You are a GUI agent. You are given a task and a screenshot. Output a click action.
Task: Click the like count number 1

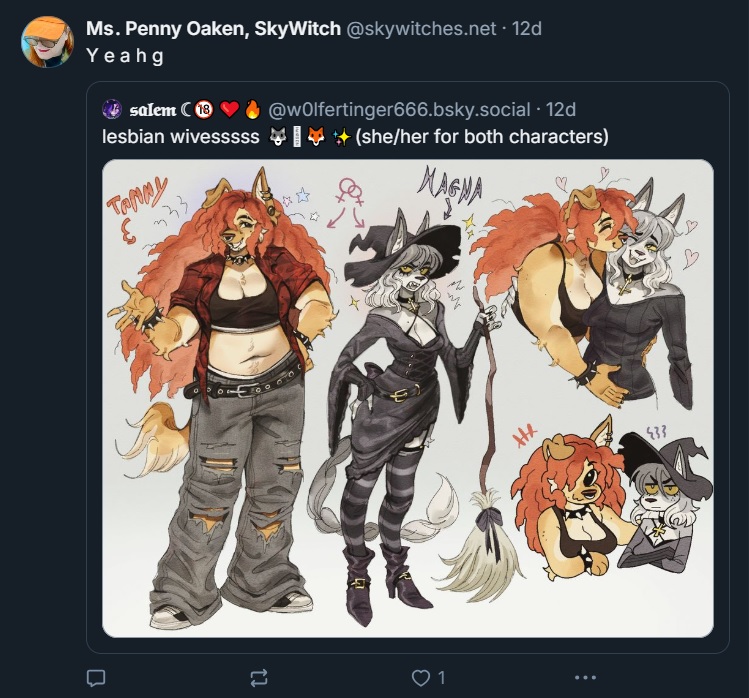tap(441, 678)
